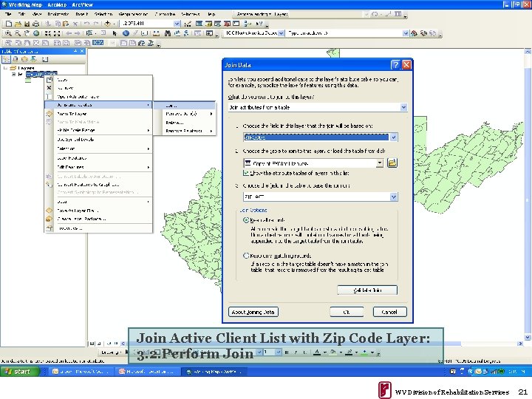Save the map with the disk icon
Screen dimensions: 532x399
coord(27,24)
